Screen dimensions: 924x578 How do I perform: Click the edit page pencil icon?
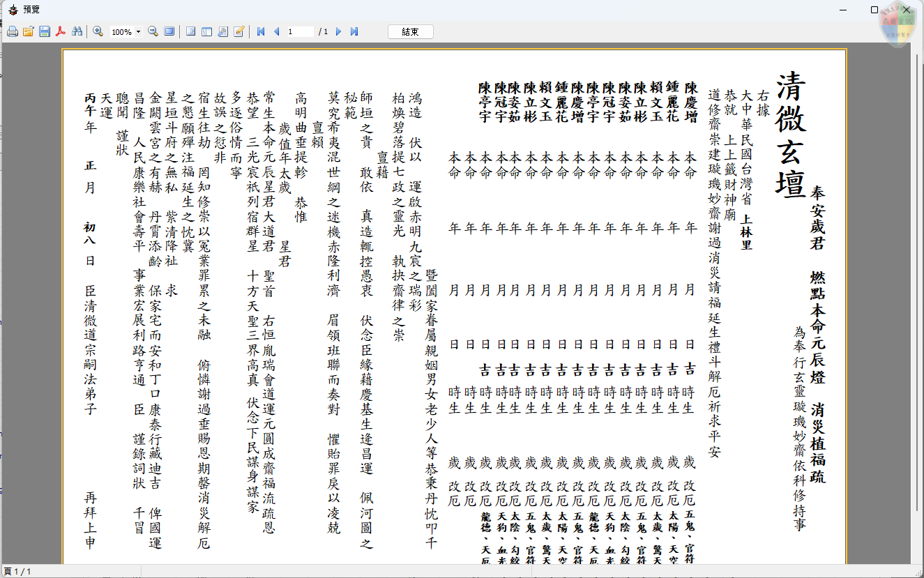239,32
